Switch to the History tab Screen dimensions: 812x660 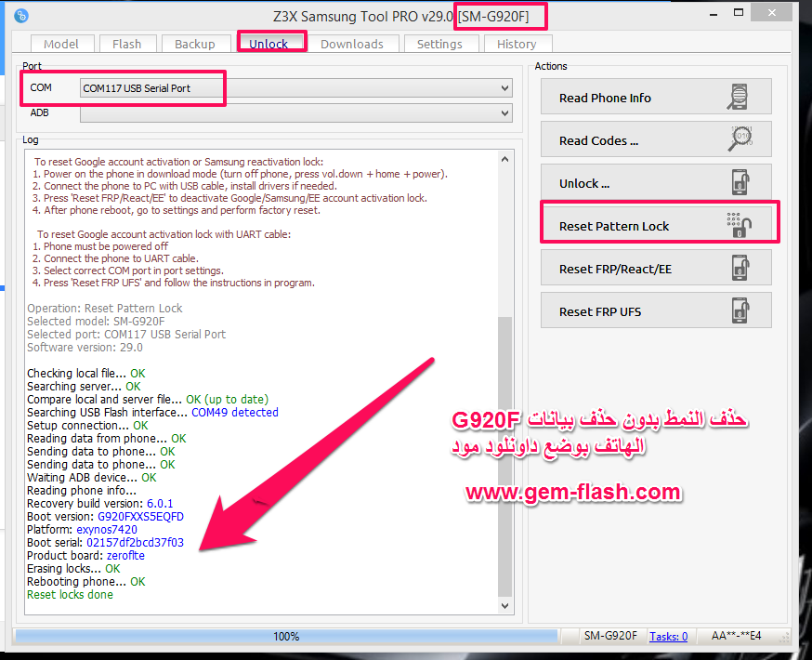(517, 44)
